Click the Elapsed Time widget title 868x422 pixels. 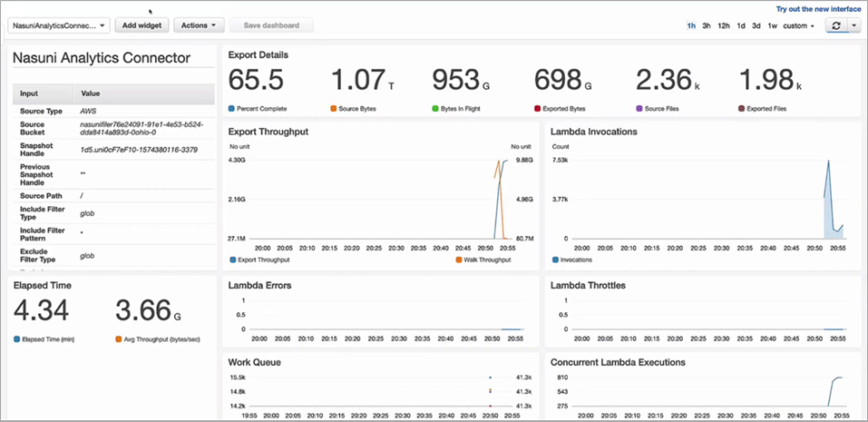click(x=43, y=286)
